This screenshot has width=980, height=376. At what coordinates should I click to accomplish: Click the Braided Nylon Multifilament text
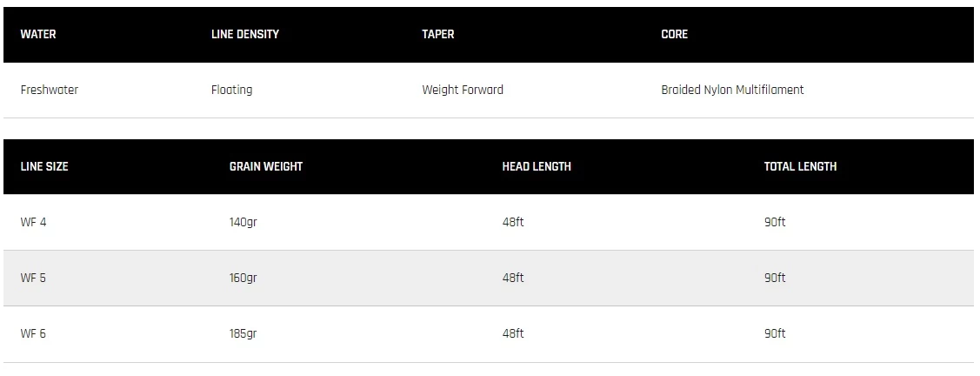[x=732, y=90]
